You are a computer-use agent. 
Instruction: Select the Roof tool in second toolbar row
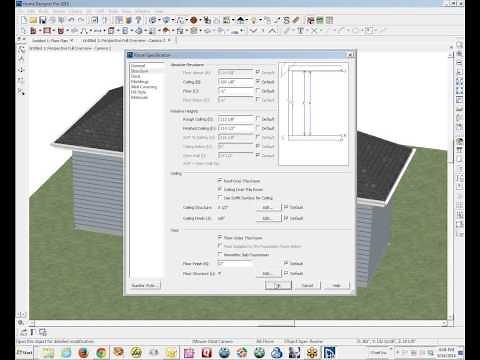(166, 31)
